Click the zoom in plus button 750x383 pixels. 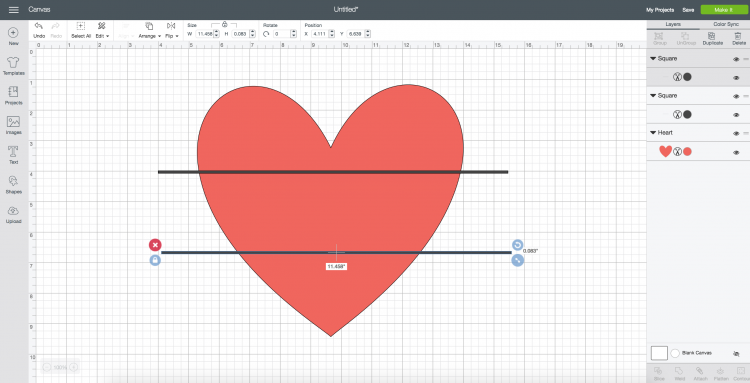(74, 367)
